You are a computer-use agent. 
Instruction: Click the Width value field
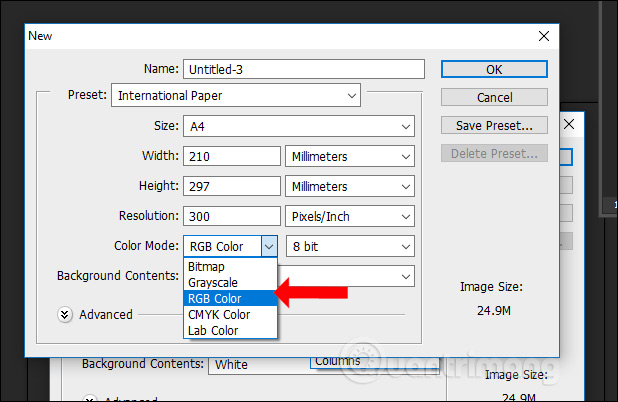231,156
